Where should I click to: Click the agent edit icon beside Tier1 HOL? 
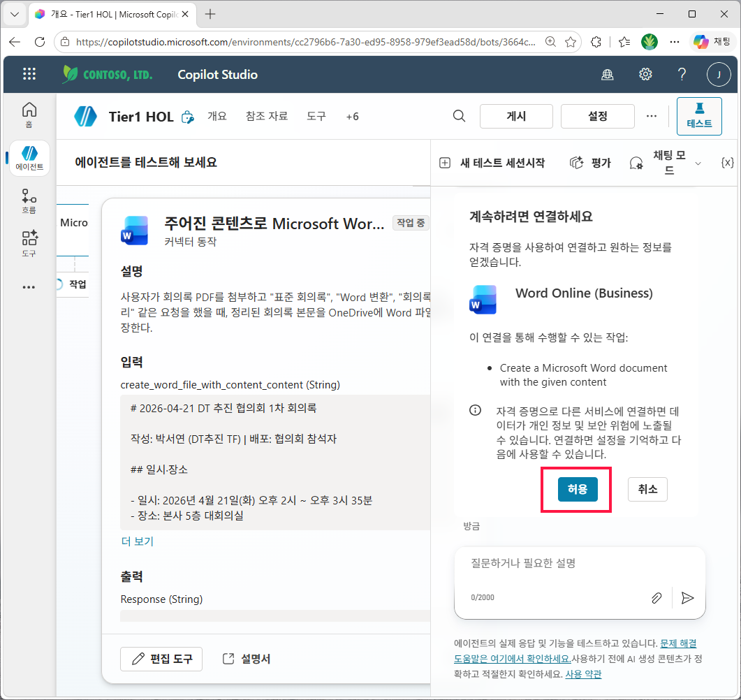pos(188,117)
